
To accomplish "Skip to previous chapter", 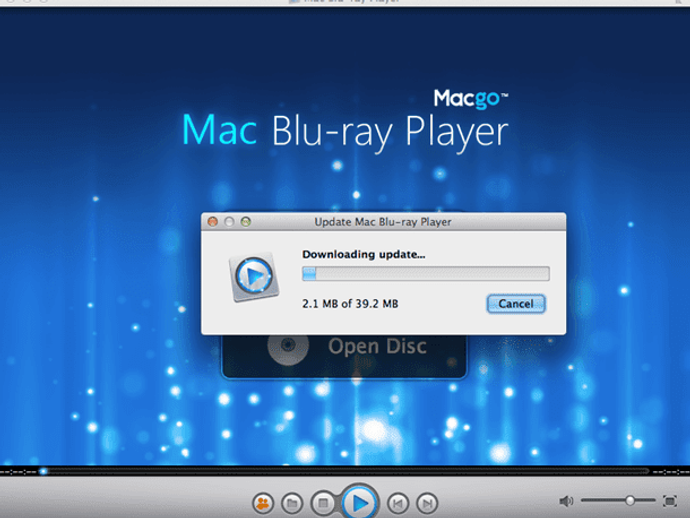I will point(398,503).
